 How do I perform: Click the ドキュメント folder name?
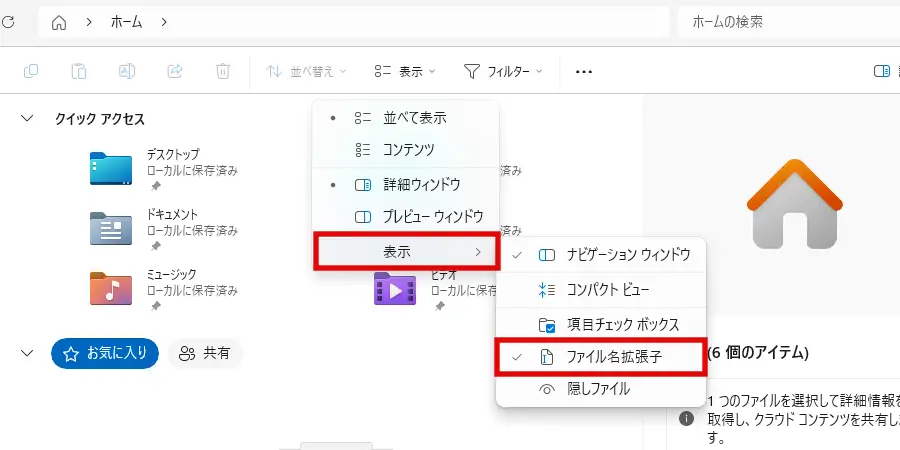[173, 215]
